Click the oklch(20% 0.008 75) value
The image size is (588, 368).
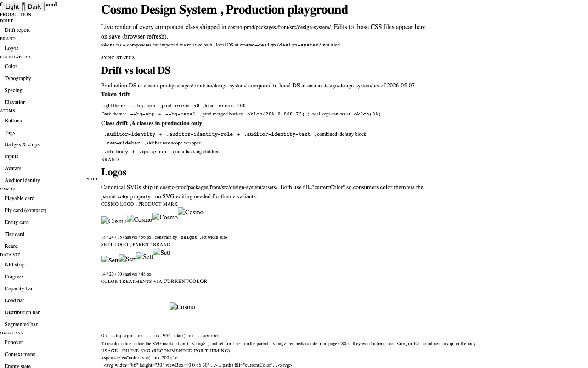point(276,114)
